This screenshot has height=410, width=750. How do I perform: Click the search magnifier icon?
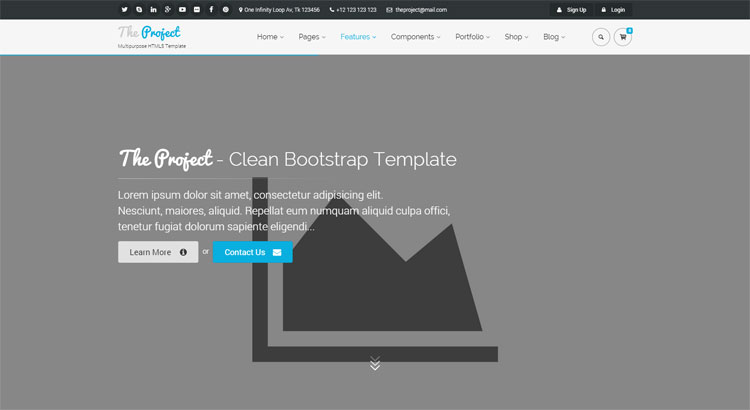601,37
